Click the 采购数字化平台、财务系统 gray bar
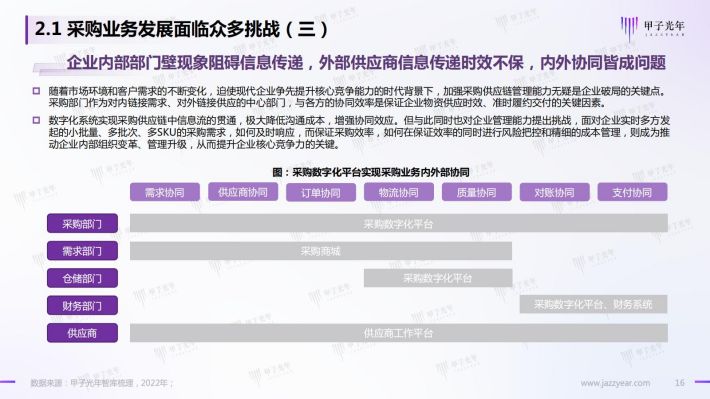The width and height of the screenshot is (710, 399). coord(593,304)
